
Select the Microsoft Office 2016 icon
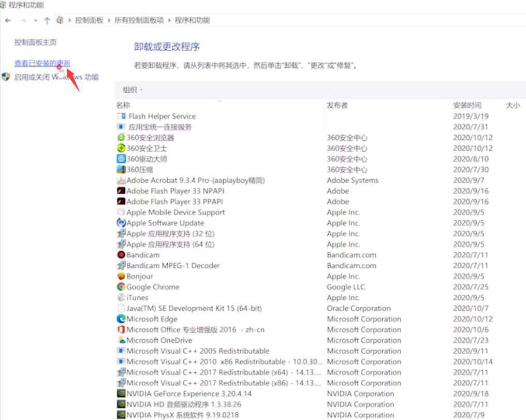[121, 329]
